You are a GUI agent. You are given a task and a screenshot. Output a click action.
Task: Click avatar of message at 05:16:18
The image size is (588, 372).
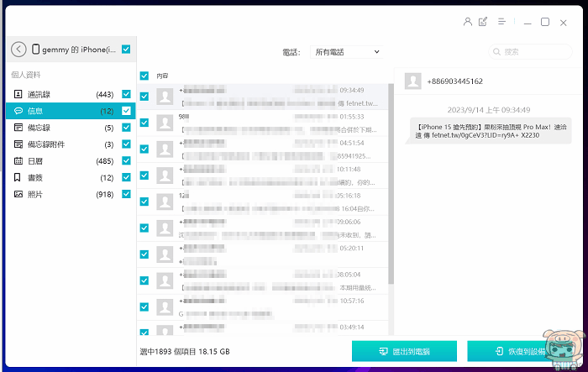coord(165,202)
